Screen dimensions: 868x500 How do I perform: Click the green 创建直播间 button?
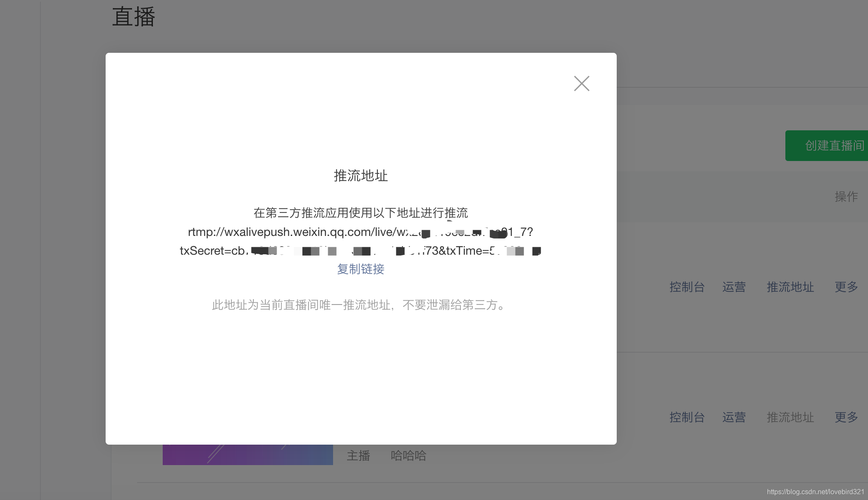[x=828, y=146]
